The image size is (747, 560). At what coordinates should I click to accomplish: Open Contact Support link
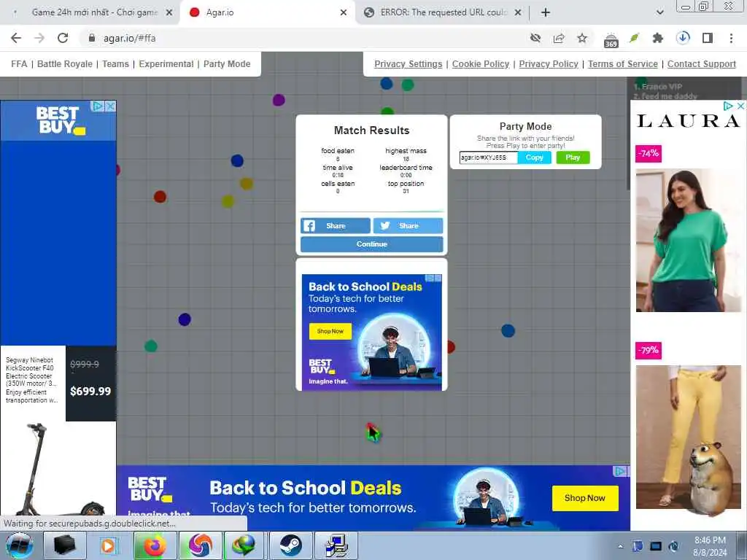(x=701, y=64)
